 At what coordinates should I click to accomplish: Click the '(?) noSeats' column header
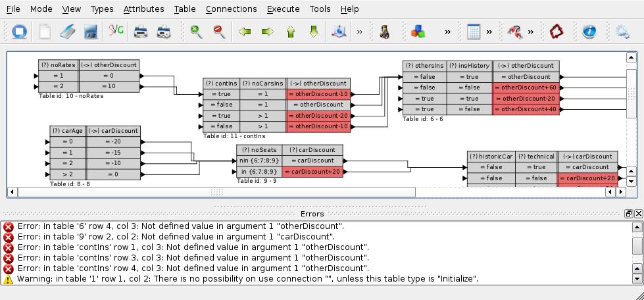259,150
